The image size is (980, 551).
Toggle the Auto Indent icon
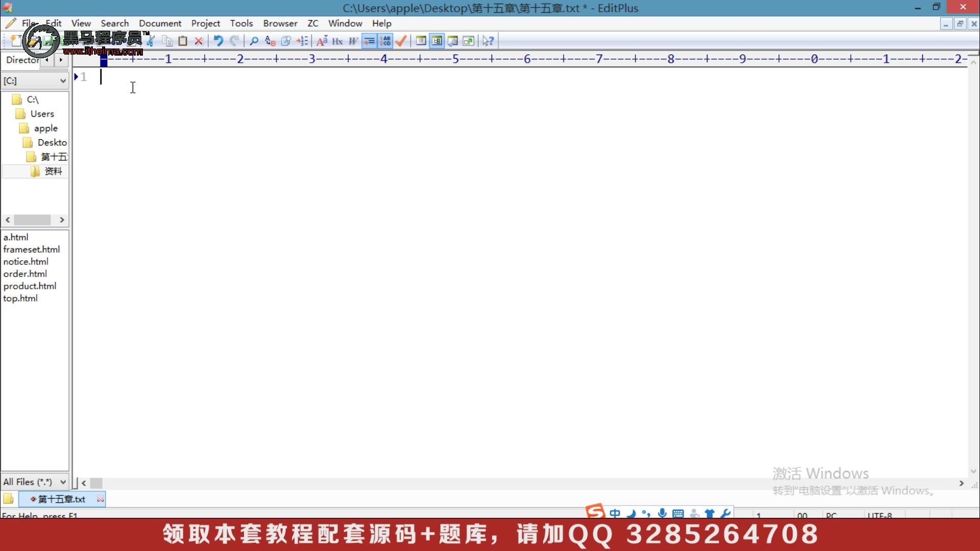pos(369,41)
